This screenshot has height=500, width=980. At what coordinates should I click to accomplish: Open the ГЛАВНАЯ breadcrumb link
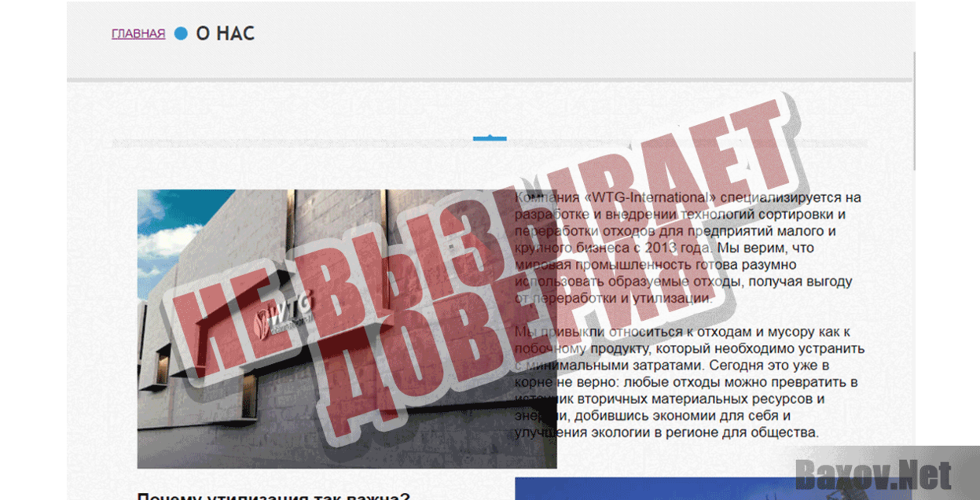(138, 34)
